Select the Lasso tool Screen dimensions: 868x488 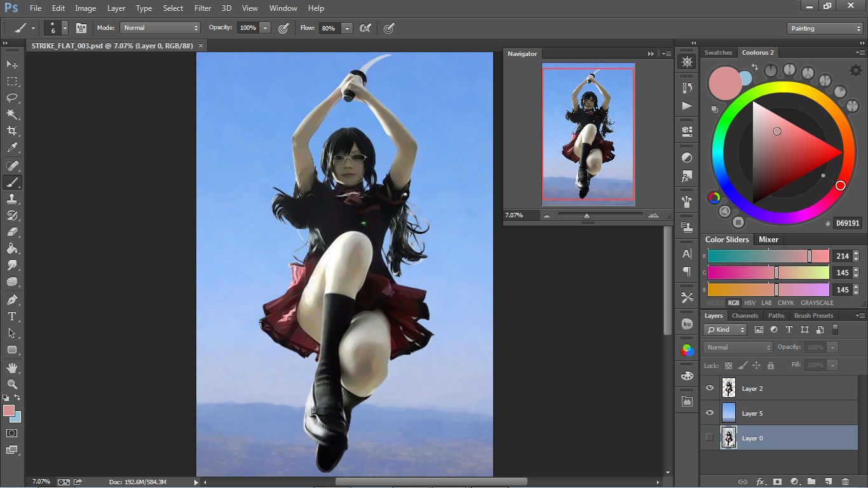(x=12, y=98)
